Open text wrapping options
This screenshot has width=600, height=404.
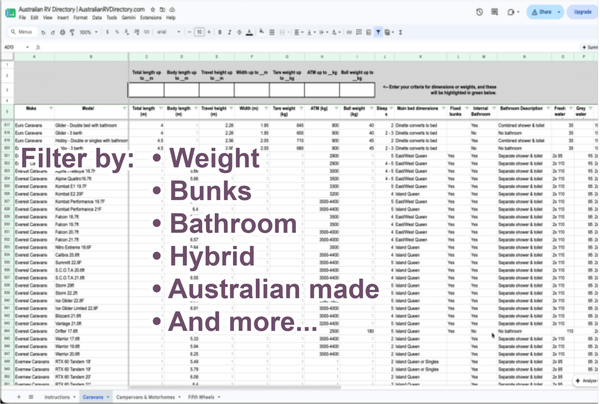[323, 32]
